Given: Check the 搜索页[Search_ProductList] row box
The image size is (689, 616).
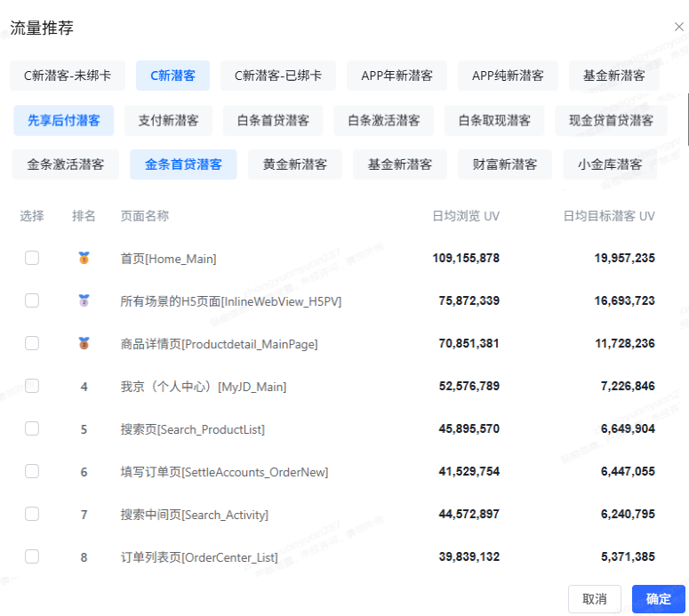Looking at the screenshot, I should (32, 428).
